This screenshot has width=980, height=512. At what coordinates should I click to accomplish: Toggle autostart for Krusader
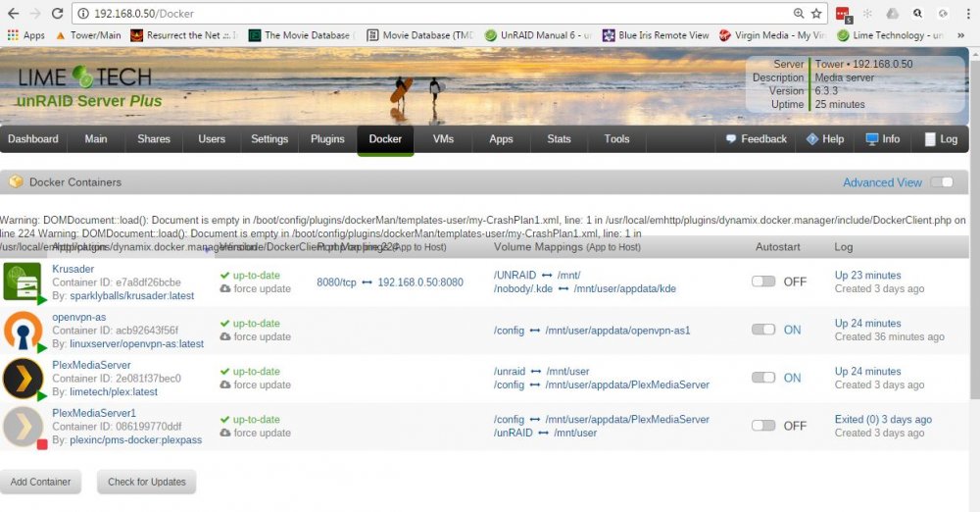click(763, 282)
